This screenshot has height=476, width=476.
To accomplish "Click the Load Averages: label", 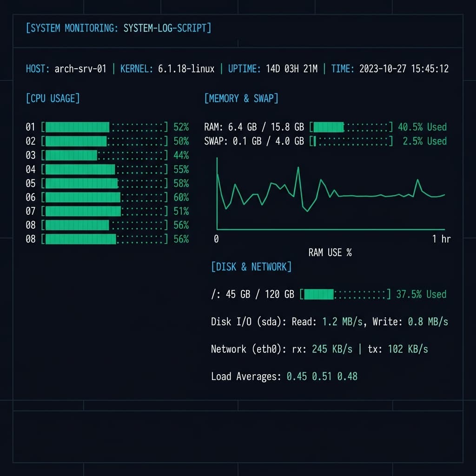I will [246, 377].
